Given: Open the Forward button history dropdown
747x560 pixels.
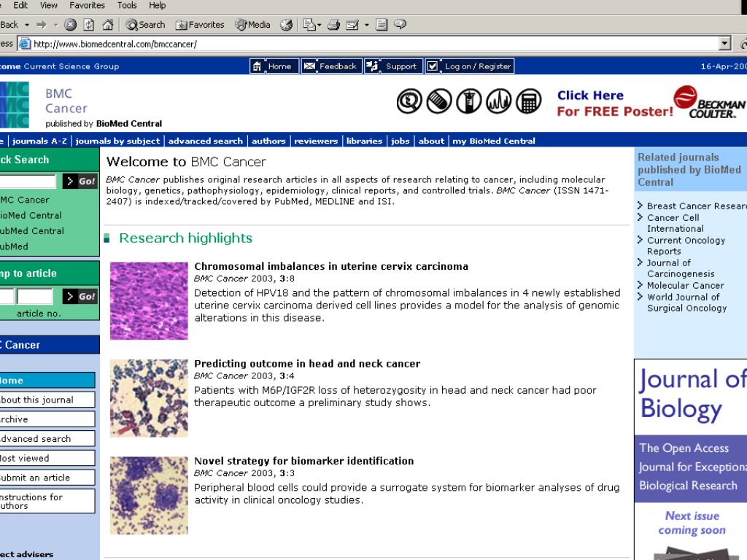Looking at the screenshot, I should (55, 25).
